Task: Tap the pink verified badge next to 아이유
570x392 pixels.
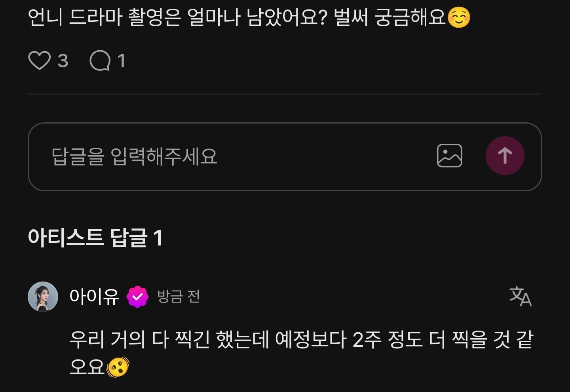Action: pyautogui.click(x=137, y=297)
